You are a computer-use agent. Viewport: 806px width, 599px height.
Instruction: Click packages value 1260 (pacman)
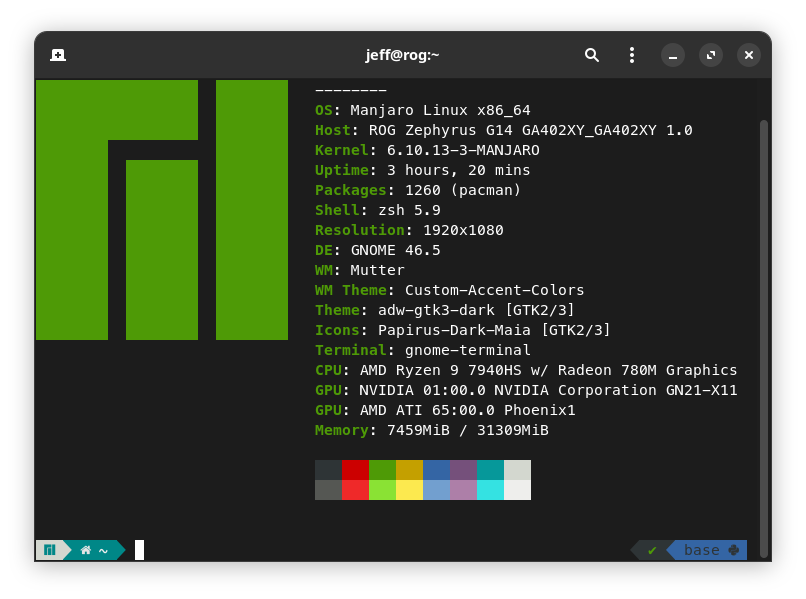[463, 190]
